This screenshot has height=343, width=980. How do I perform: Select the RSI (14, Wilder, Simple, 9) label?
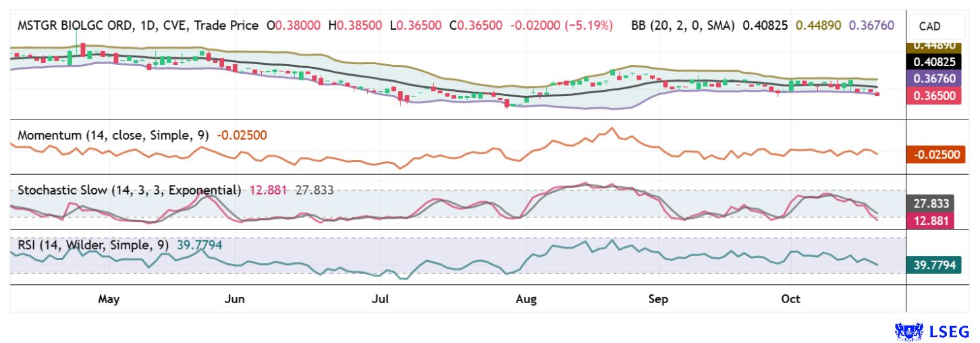coord(94,245)
